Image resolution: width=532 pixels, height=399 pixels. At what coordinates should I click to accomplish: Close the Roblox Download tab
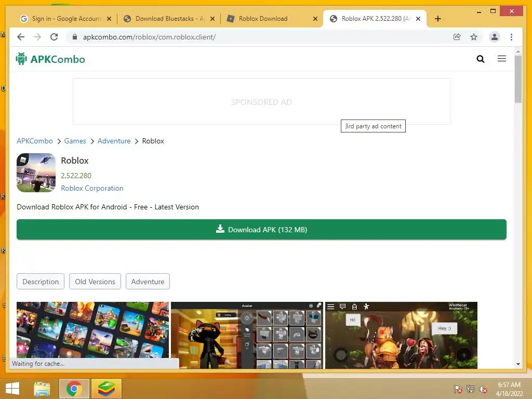coord(315,19)
